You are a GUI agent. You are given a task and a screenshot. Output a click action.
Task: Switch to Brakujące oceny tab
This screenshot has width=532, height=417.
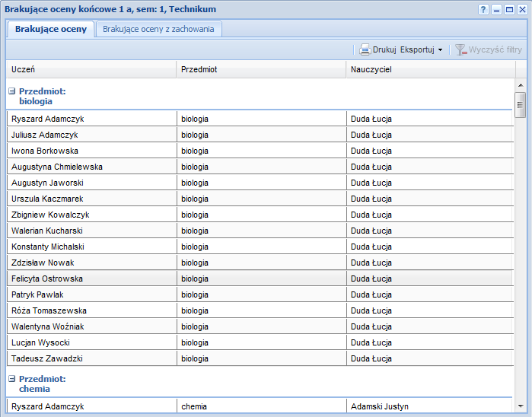point(51,29)
